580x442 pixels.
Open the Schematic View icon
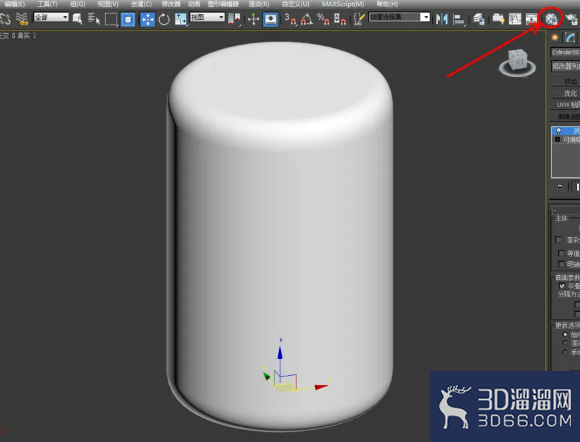pos(532,19)
